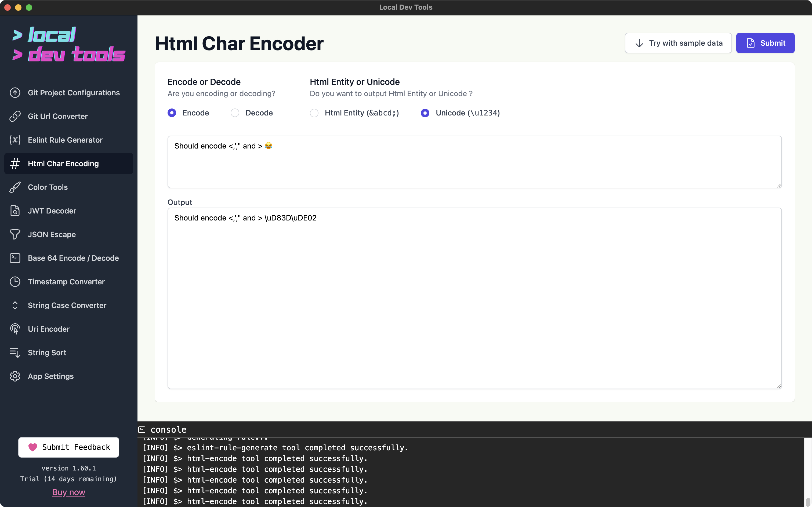Click the Eslint Rule Generator (x) icon

(15, 140)
